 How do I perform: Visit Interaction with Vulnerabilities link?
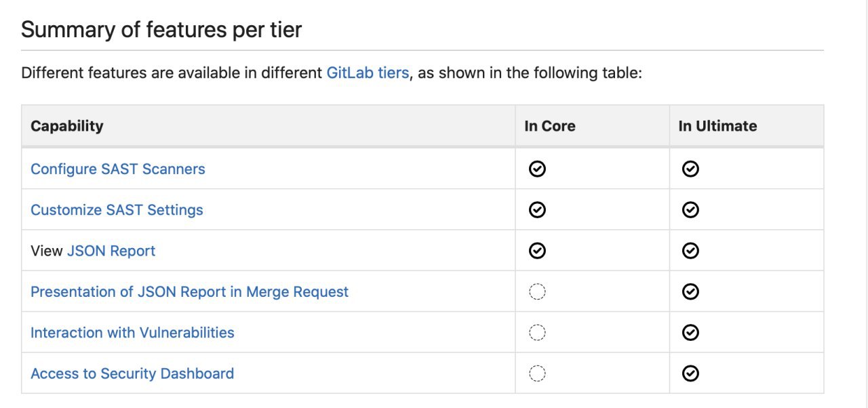pyautogui.click(x=132, y=332)
